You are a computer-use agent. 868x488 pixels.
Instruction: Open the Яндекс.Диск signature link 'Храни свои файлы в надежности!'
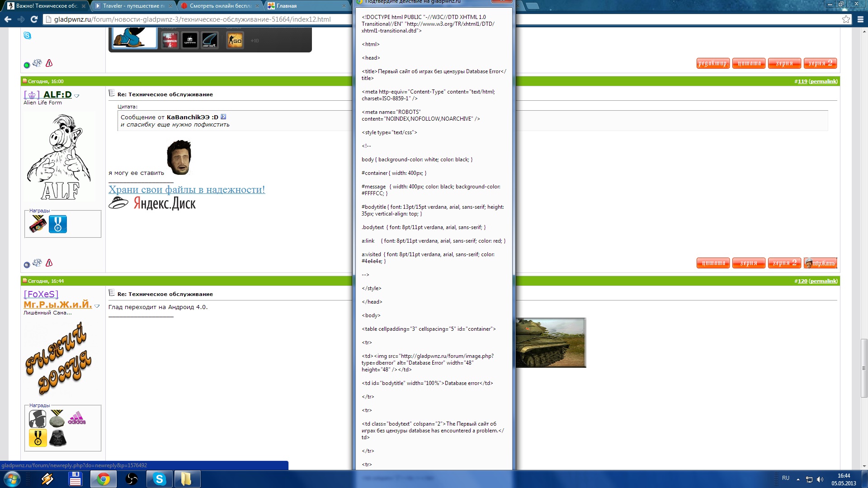click(186, 190)
